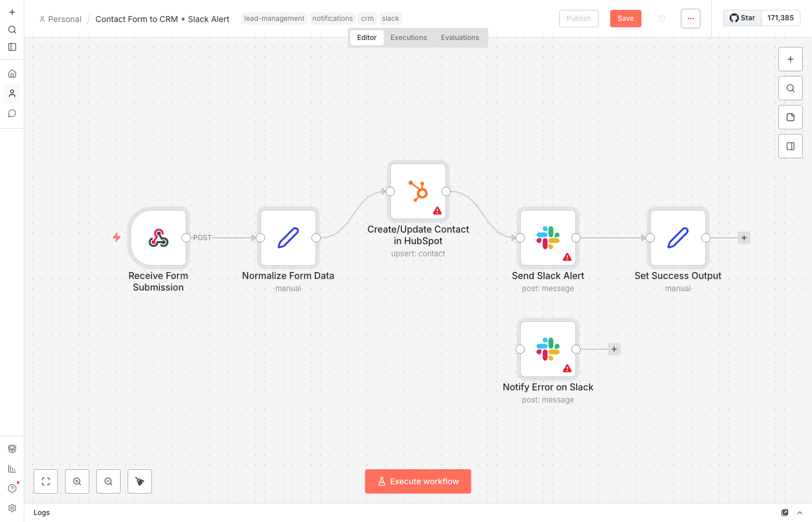Screen dimensions: 812x522
Task: Select the Normalize Form Data edit node
Action: click(x=288, y=237)
